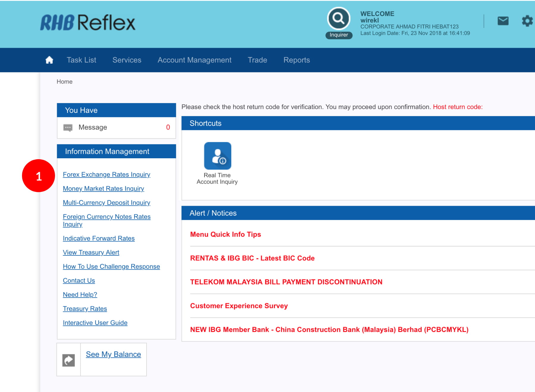Open Forex Exchange Rates Inquiry link
This screenshot has height=392, width=535.
pyautogui.click(x=106, y=175)
